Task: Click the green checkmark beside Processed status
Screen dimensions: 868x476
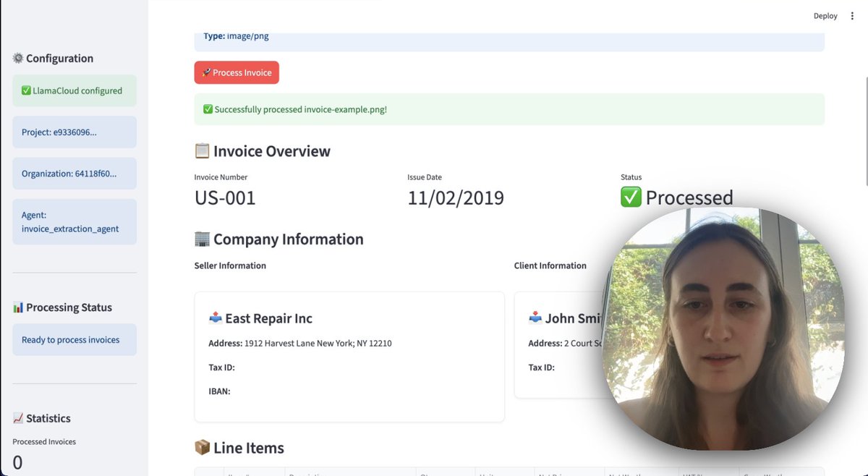Action: click(x=631, y=197)
